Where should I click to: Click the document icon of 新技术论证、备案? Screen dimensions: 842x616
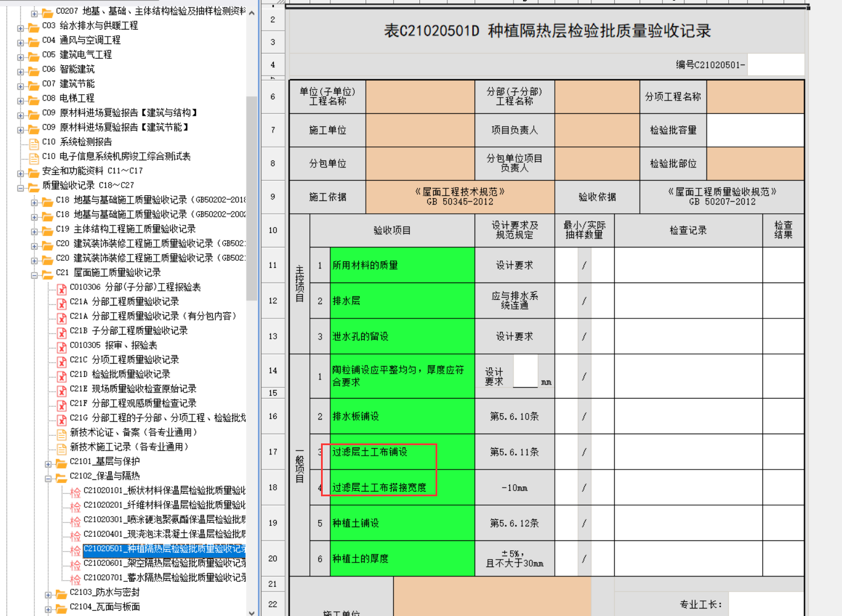coord(62,434)
